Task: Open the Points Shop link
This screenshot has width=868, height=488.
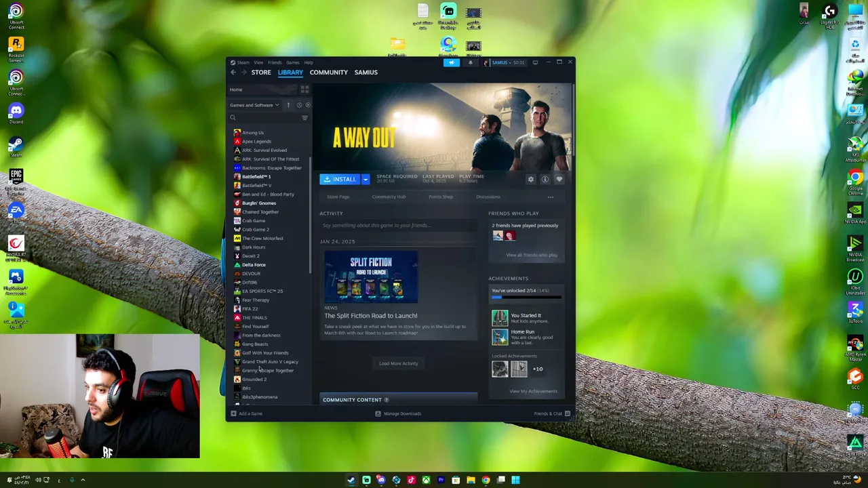Action: coord(441,197)
